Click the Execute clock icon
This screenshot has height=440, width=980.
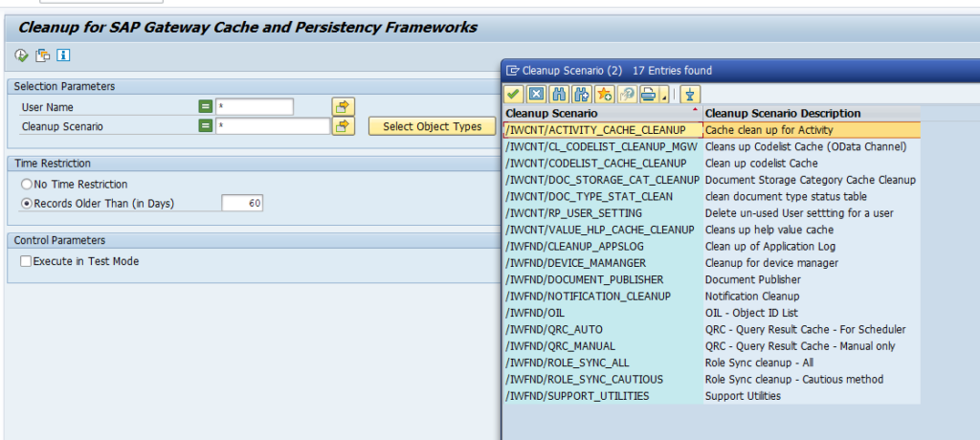coord(21,55)
